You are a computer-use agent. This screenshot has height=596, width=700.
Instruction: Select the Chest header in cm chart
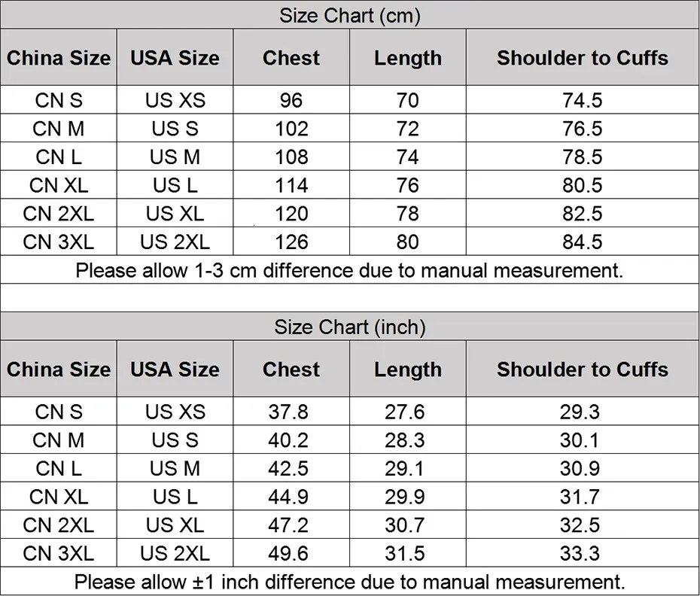tap(291, 58)
